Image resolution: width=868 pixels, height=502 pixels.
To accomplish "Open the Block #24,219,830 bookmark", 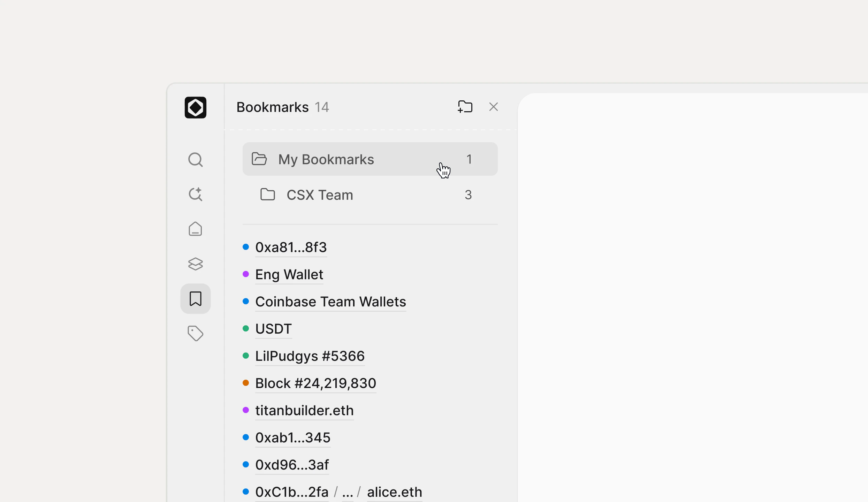I will click(x=315, y=383).
